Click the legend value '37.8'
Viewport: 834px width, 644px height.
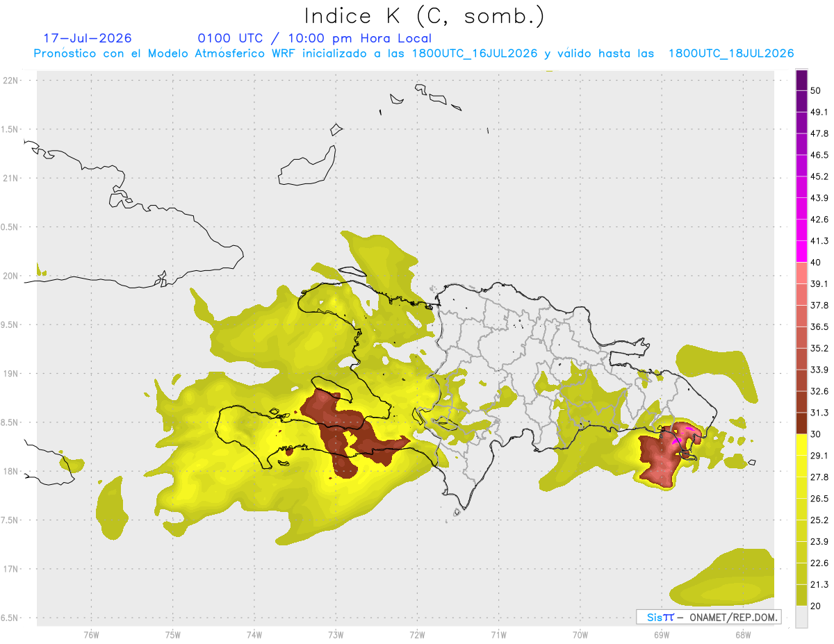pos(819,306)
